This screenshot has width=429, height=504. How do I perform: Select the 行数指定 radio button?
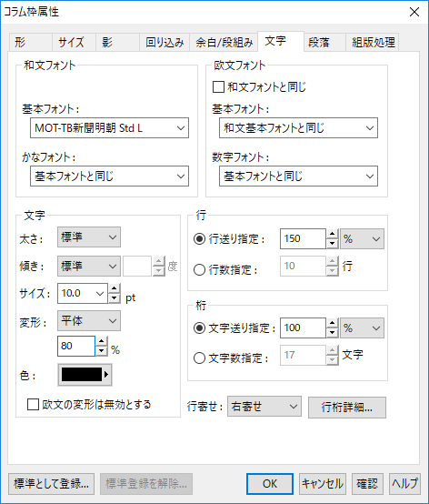(199, 269)
